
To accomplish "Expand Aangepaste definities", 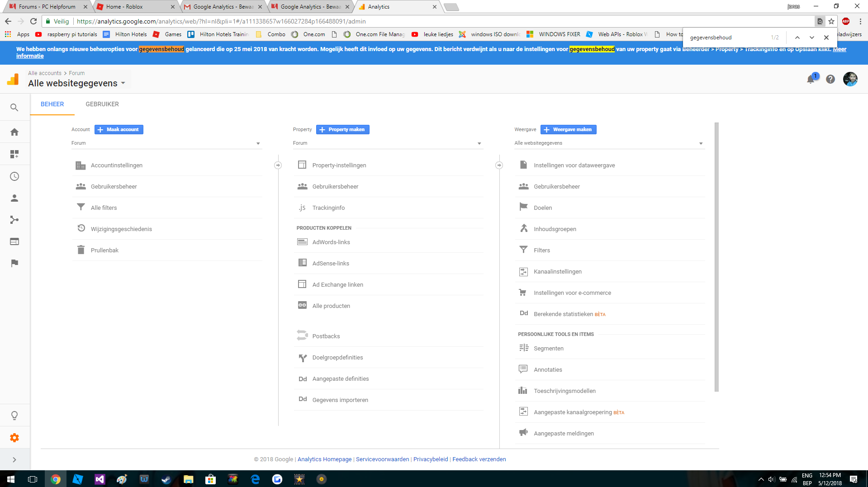I will pyautogui.click(x=389, y=379).
